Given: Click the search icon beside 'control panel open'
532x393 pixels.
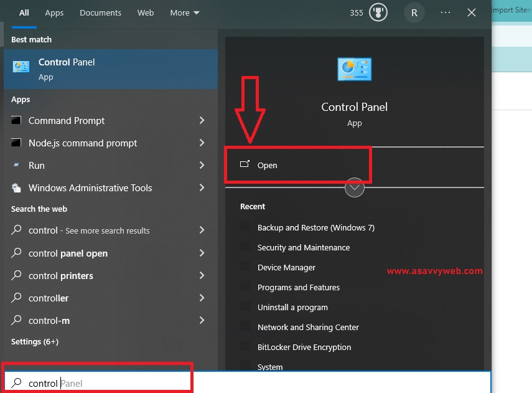Looking at the screenshot, I should [16, 253].
